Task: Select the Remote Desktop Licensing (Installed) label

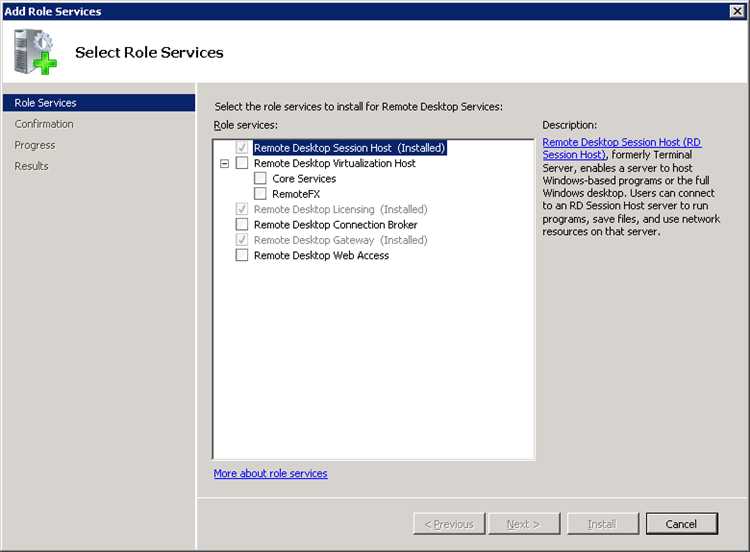Action: pyautogui.click(x=340, y=209)
